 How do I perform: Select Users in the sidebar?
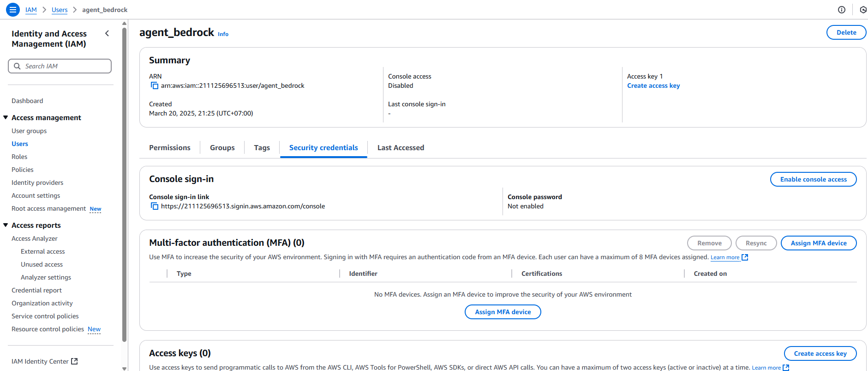pyautogui.click(x=20, y=144)
